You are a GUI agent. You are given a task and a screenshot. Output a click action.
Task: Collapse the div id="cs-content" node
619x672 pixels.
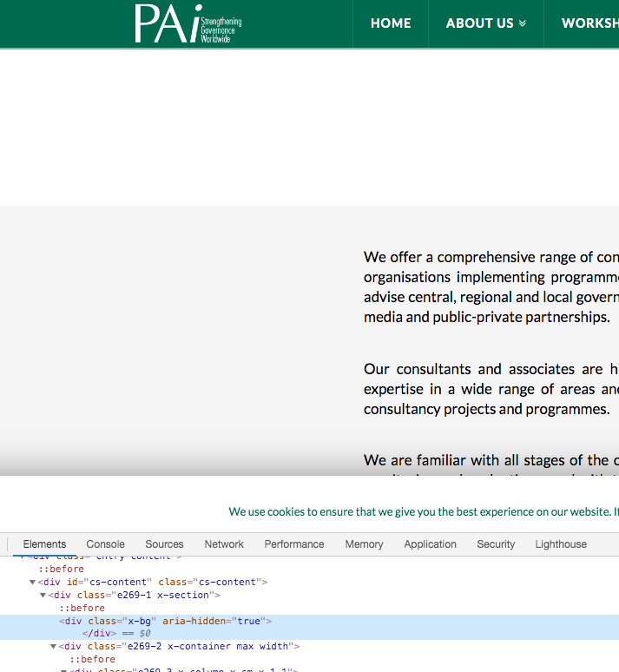32,582
